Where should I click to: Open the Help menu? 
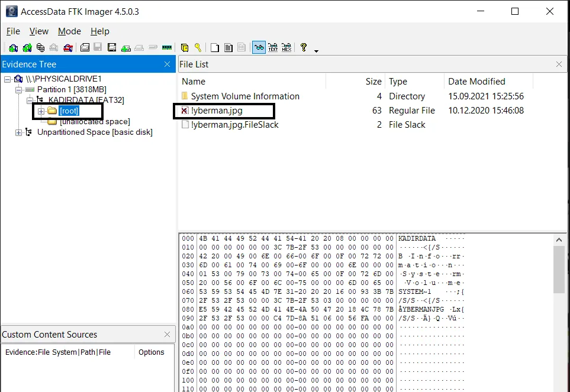pyautogui.click(x=99, y=31)
